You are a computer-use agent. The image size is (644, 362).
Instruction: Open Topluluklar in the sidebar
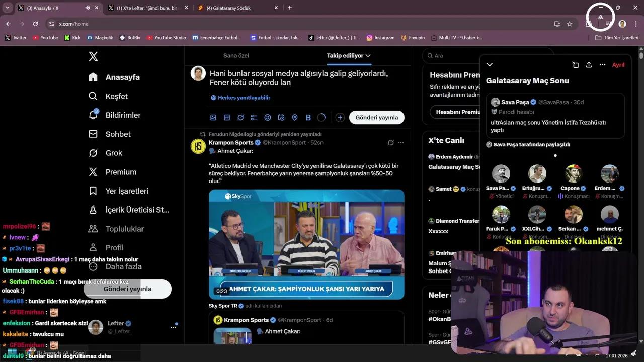coord(116,229)
